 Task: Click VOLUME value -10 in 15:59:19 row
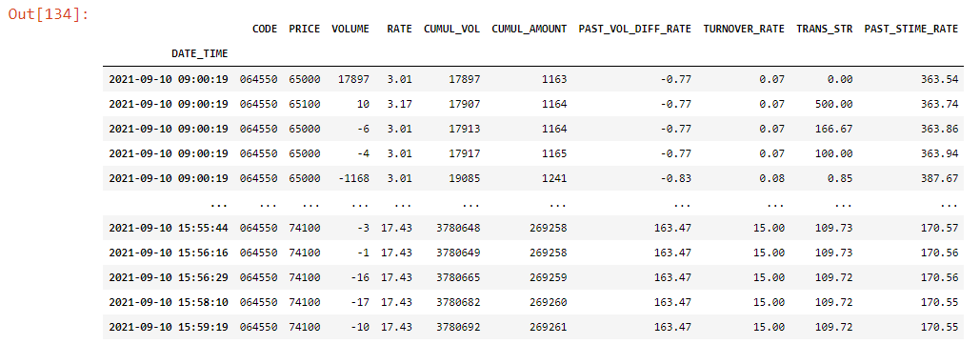[x=359, y=327]
